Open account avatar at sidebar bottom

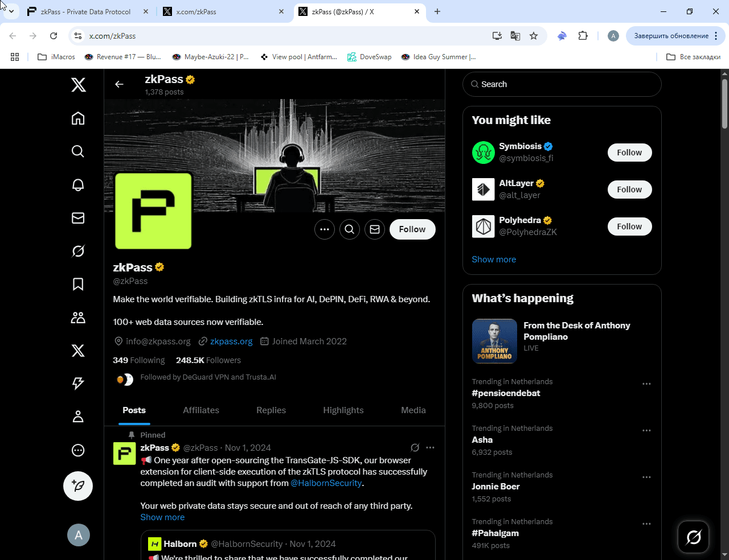79,535
